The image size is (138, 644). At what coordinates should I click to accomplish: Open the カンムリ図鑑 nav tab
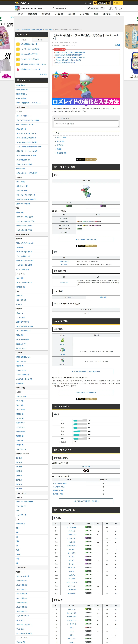point(84,14)
